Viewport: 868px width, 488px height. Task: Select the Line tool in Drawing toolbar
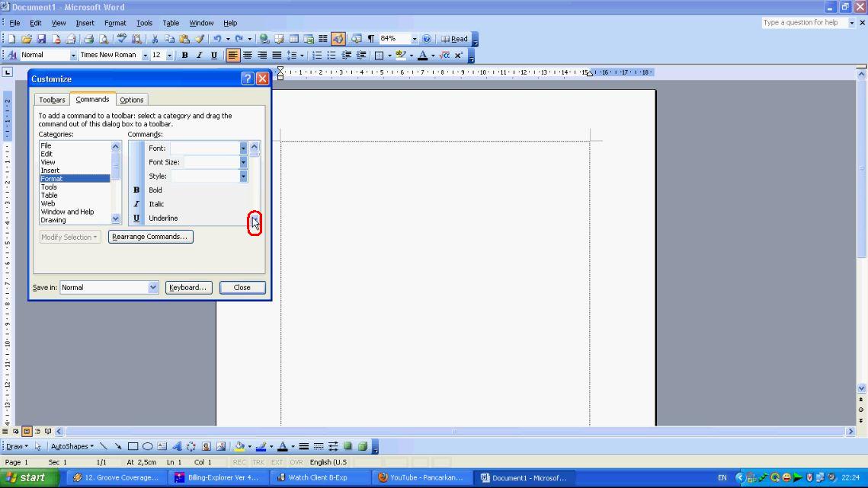click(x=104, y=446)
